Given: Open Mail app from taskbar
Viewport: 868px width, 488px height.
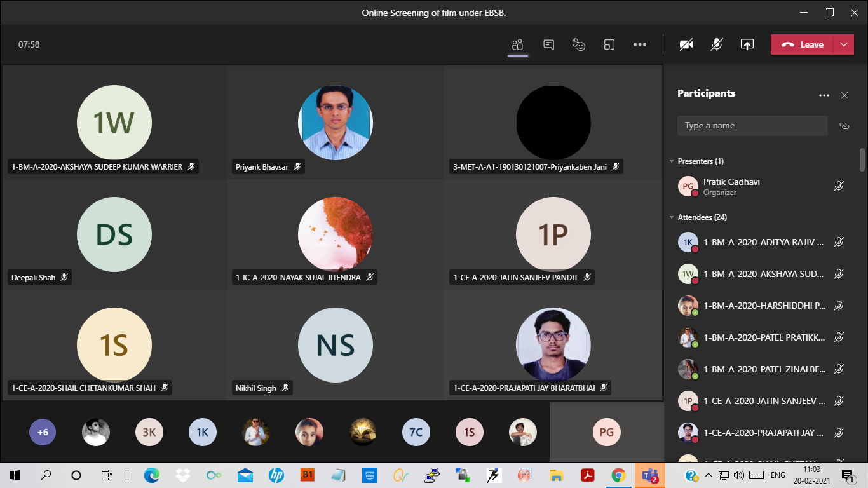Looking at the screenshot, I should point(245,475).
